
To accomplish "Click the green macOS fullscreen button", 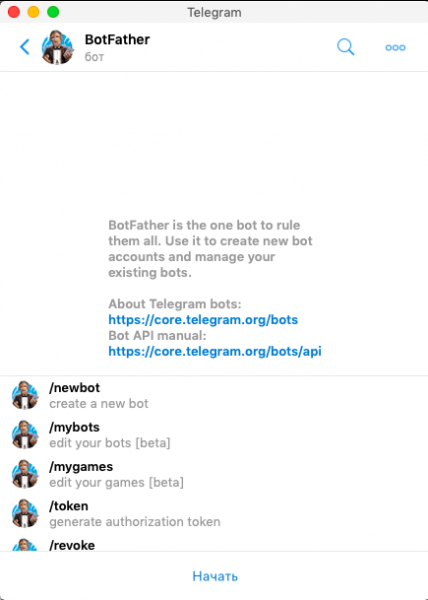I will pos(53,12).
